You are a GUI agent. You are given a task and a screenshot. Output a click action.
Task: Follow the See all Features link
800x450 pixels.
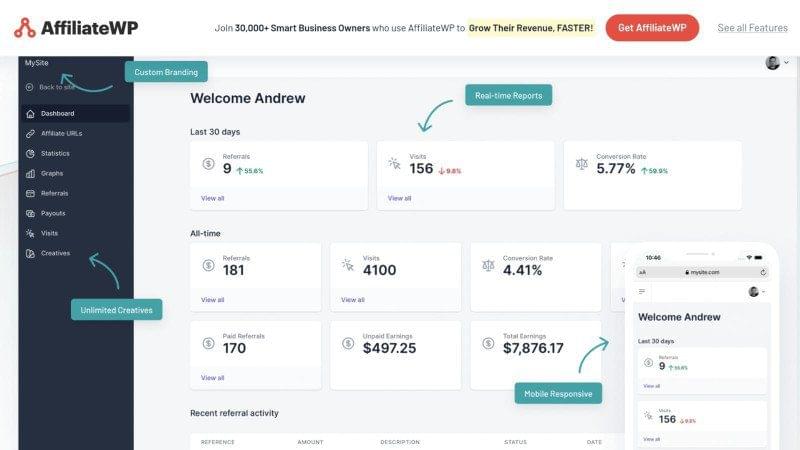pyautogui.click(x=752, y=28)
